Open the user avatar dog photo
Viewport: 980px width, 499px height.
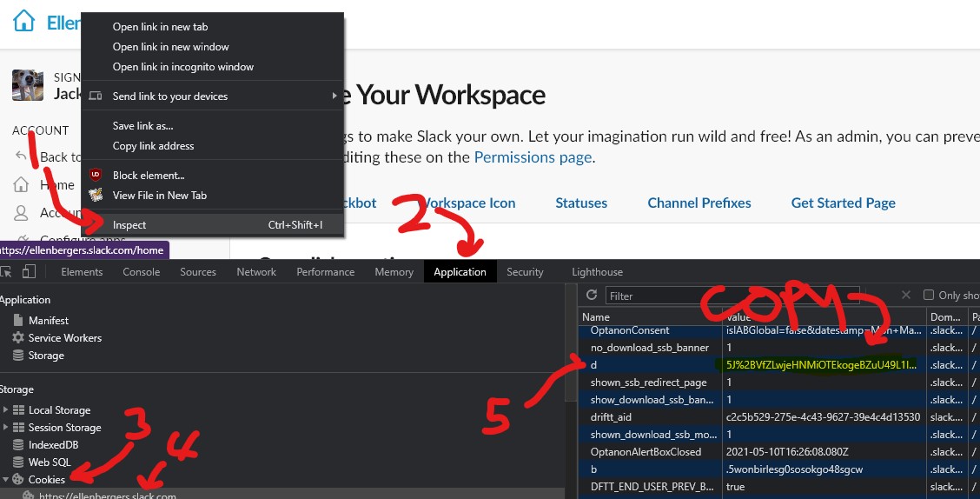(x=28, y=86)
